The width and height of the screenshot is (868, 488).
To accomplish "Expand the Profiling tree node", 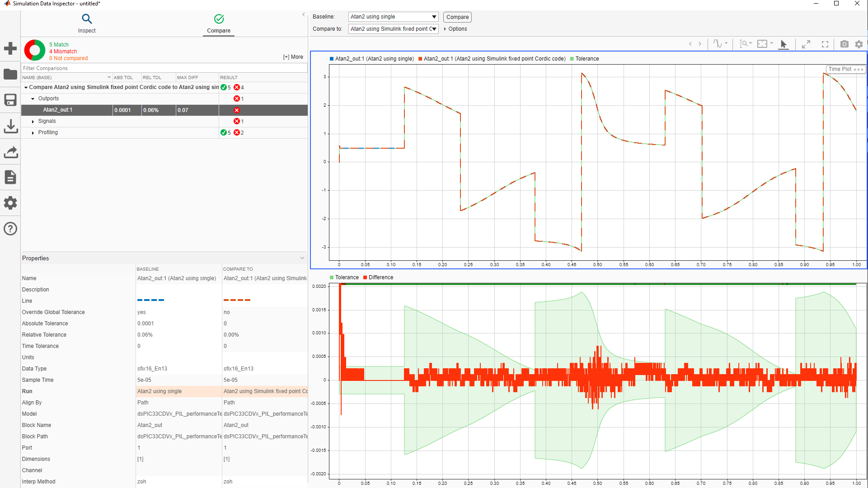I will tap(33, 132).
